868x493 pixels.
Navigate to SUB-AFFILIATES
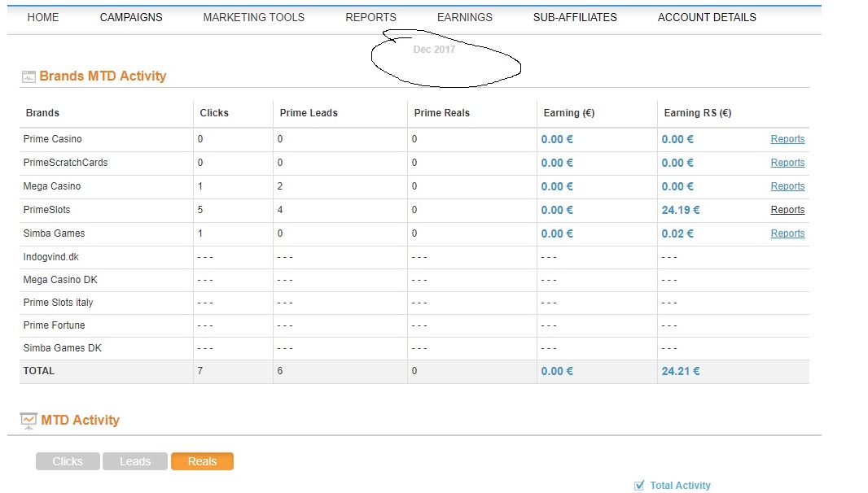point(575,17)
